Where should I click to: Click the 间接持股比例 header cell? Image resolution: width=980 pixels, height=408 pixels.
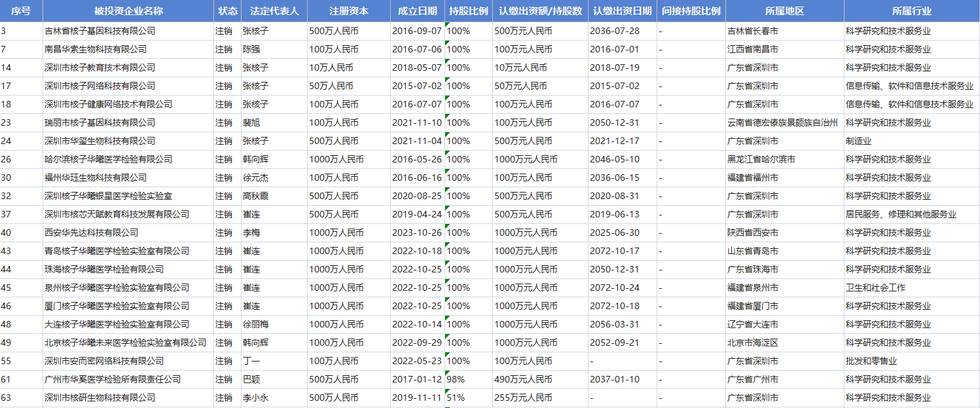(x=691, y=11)
